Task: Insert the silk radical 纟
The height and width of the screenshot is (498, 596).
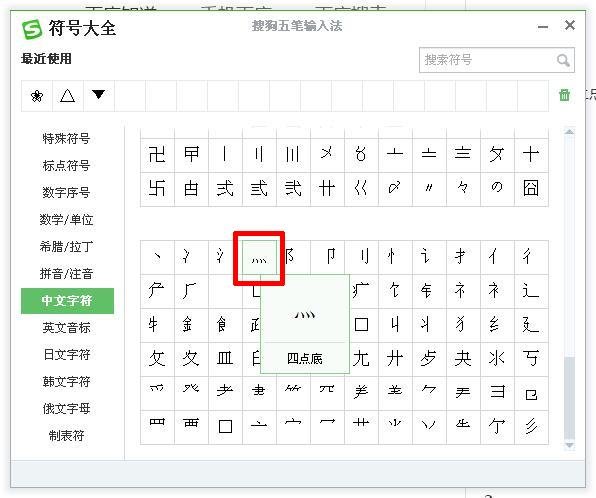Action: tap(497, 325)
